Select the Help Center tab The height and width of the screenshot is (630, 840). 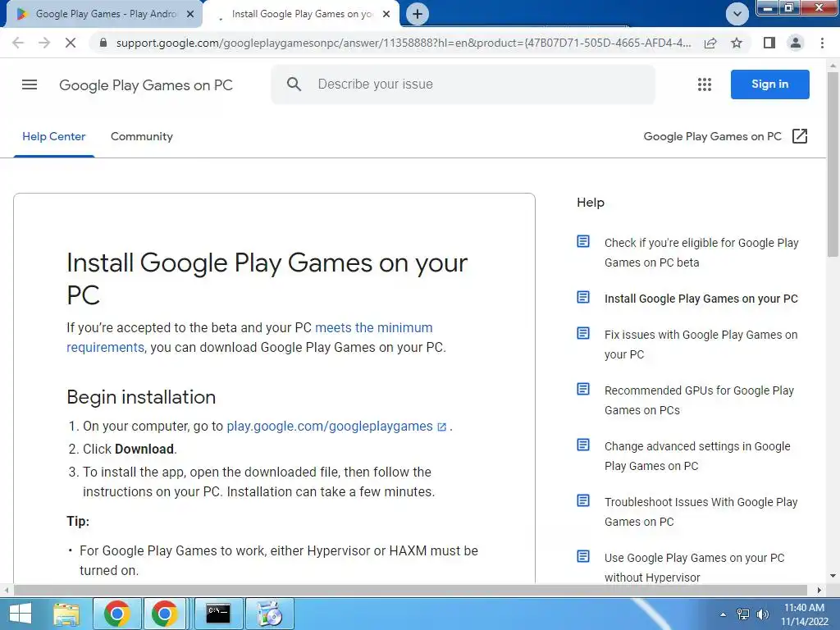point(53,137)
